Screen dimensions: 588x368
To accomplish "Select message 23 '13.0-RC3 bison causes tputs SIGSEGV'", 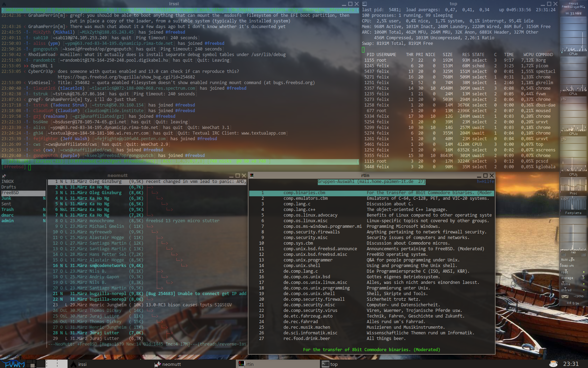I will pos(147,305).
